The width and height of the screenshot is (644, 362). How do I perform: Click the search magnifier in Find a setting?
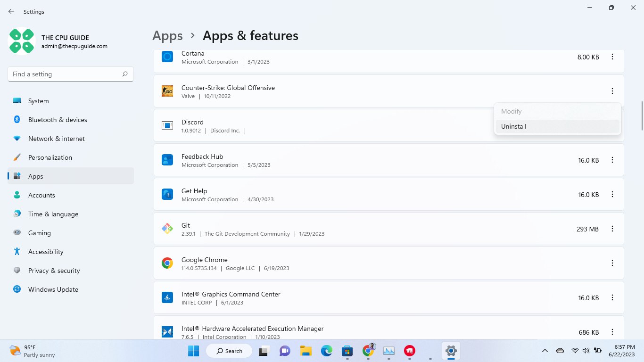coord(125,74)
